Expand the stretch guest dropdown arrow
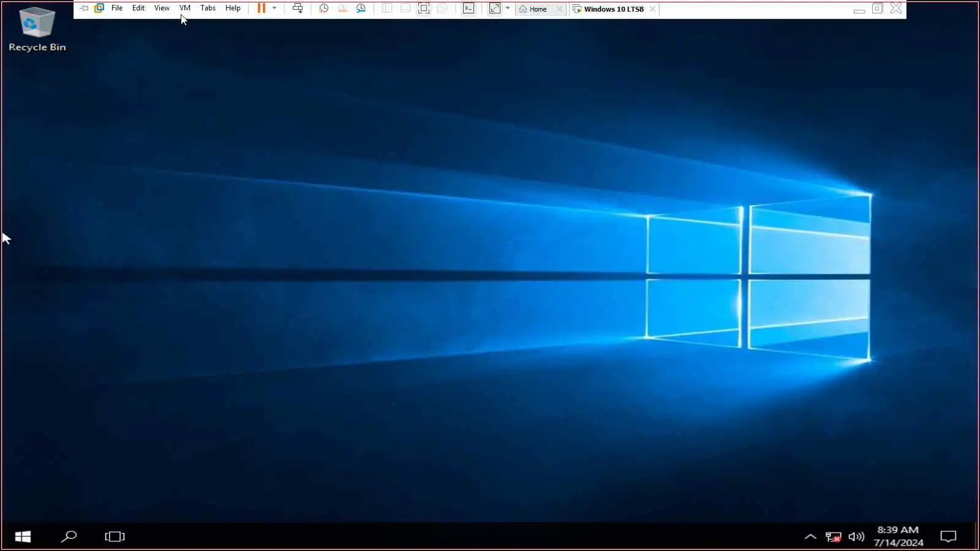 (508, 8)
